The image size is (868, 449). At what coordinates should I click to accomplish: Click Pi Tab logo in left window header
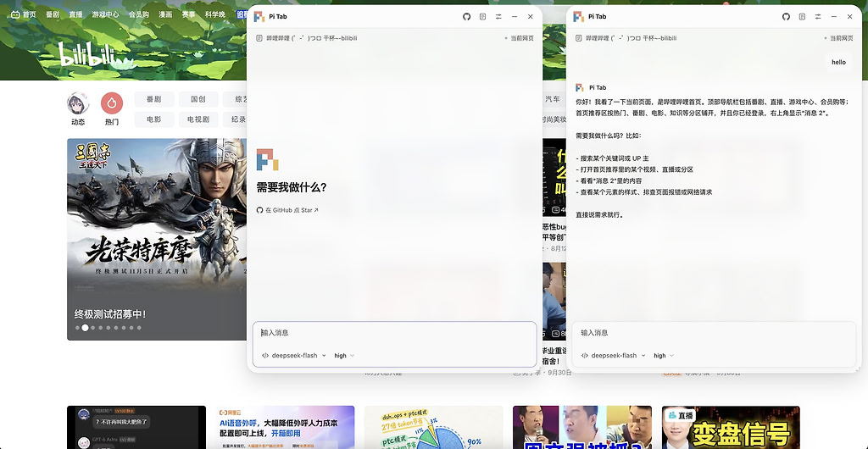point(259,17)
